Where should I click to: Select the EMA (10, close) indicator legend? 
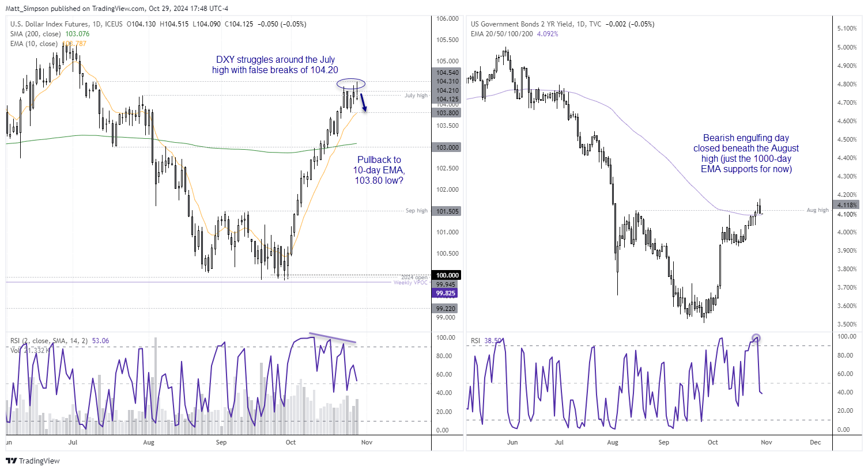click(x=48, y=44)
